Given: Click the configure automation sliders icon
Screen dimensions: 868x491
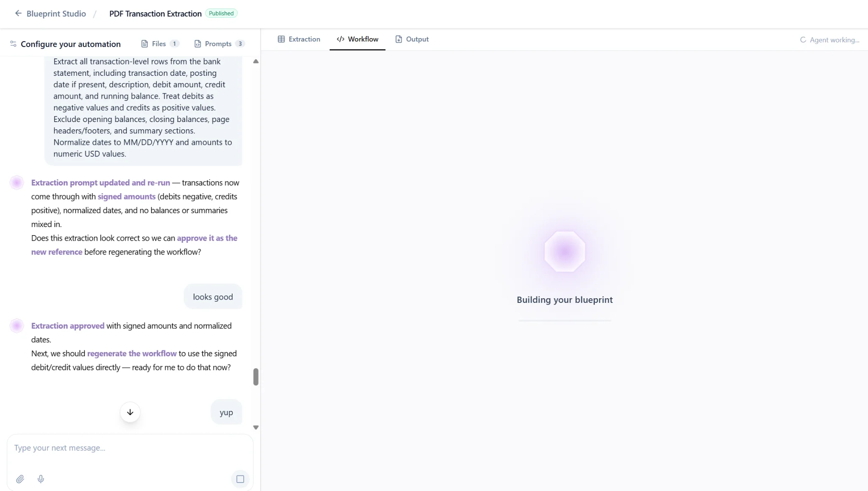Looking at the screenshot, I should pos(13,44).
